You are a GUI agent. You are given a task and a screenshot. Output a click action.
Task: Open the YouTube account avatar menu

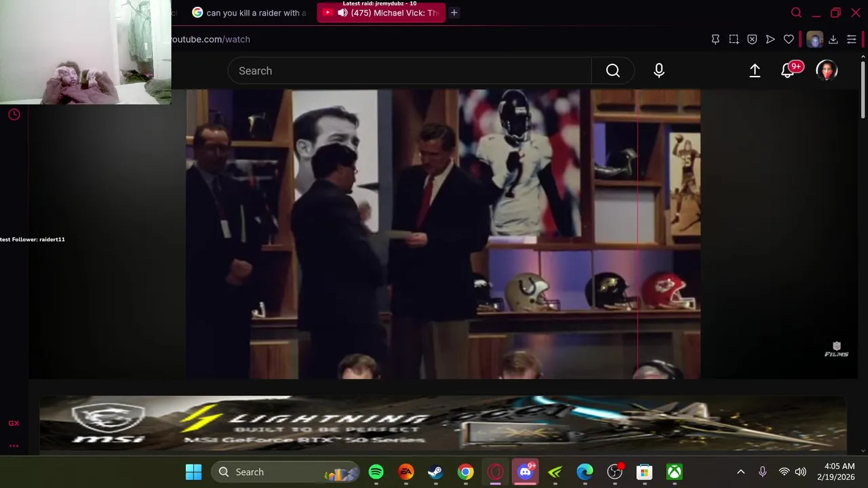pyautogui.click(x=827, y=70)
